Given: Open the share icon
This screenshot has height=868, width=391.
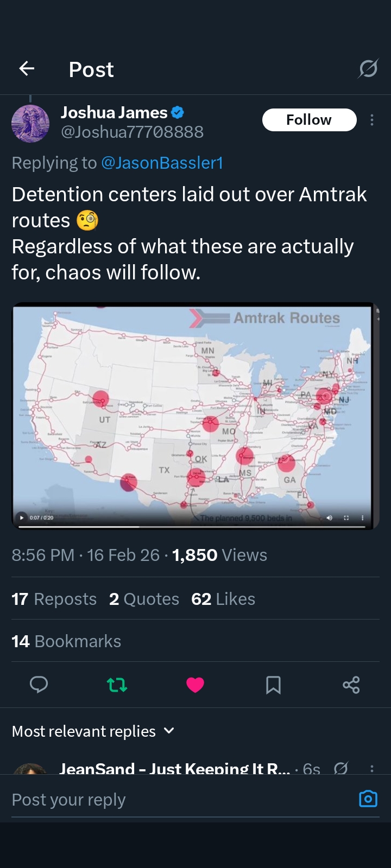Looking at the screenshot, I should (351, 685).
